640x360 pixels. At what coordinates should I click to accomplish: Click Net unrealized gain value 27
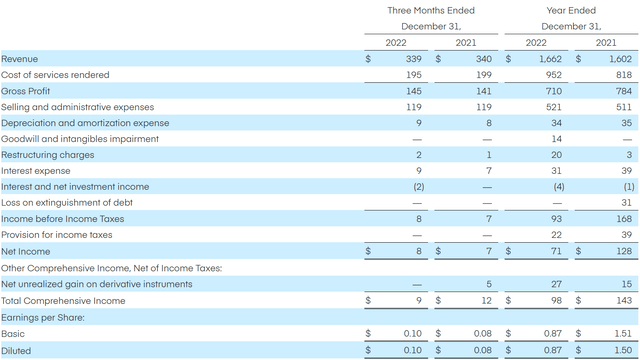[x=556, y=284]
